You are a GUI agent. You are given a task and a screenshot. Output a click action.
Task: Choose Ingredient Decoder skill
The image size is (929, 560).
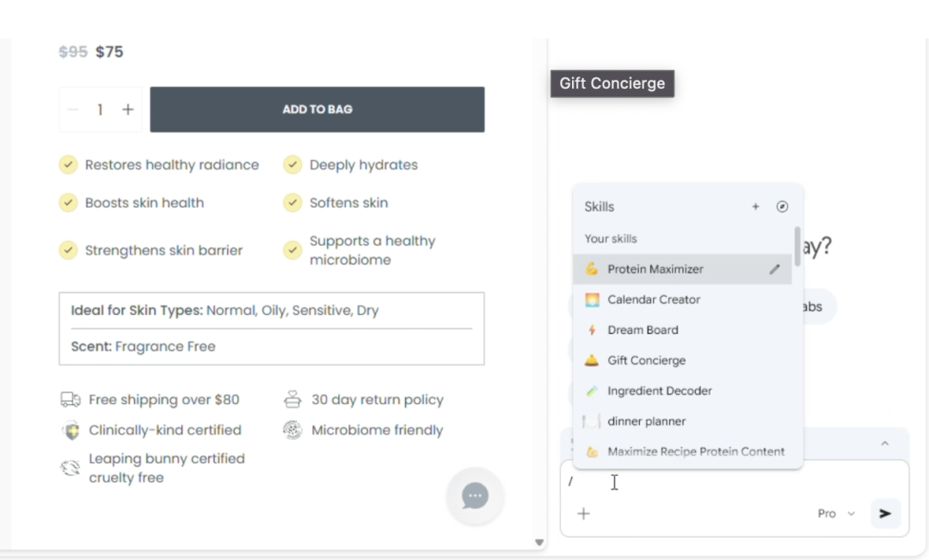coord(659,391)
